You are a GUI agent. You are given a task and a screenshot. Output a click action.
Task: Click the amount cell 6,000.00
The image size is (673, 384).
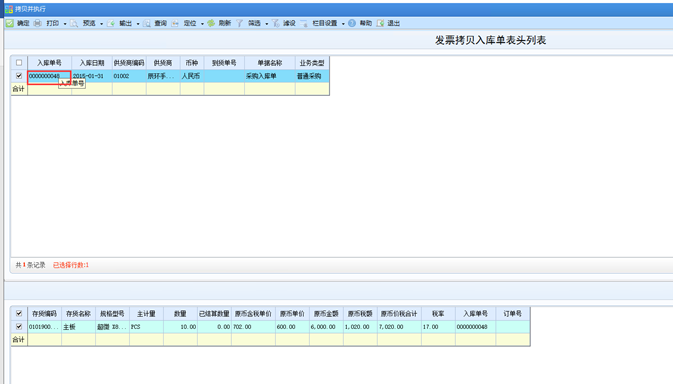click(326, 327)
